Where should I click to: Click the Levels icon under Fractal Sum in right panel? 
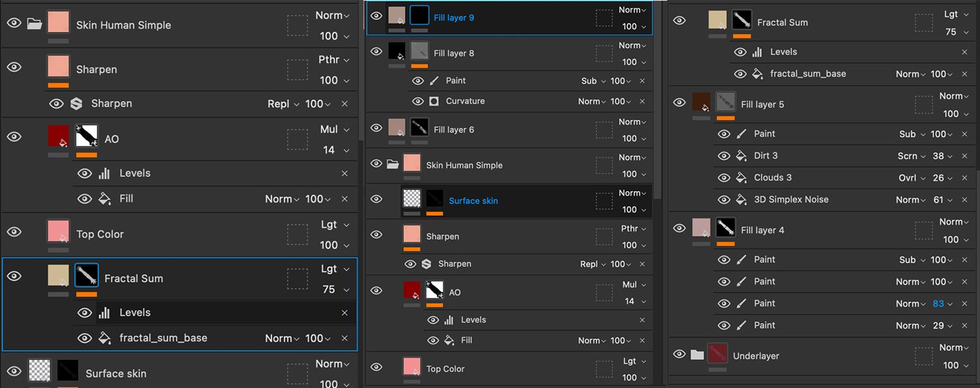tap(757, 52)
